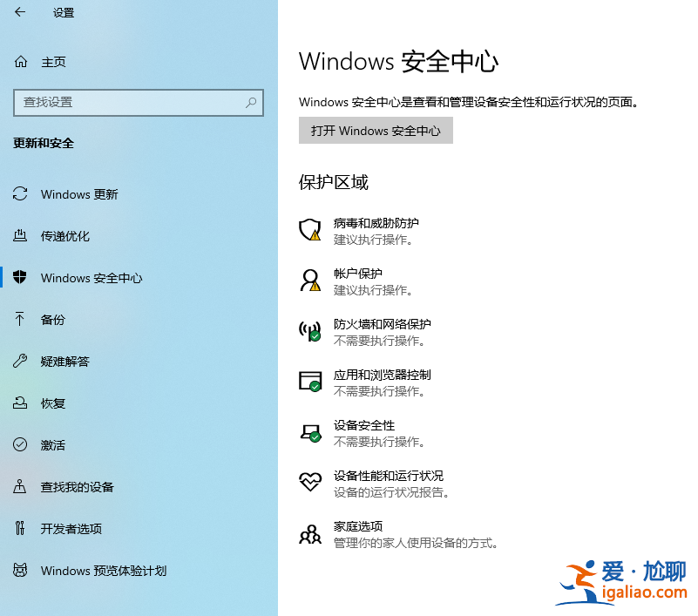This screenshot has width=698, height=616.
Task: Click the 帐户保护 person icon
Action: pyautogui.click(x=310, y=281)
